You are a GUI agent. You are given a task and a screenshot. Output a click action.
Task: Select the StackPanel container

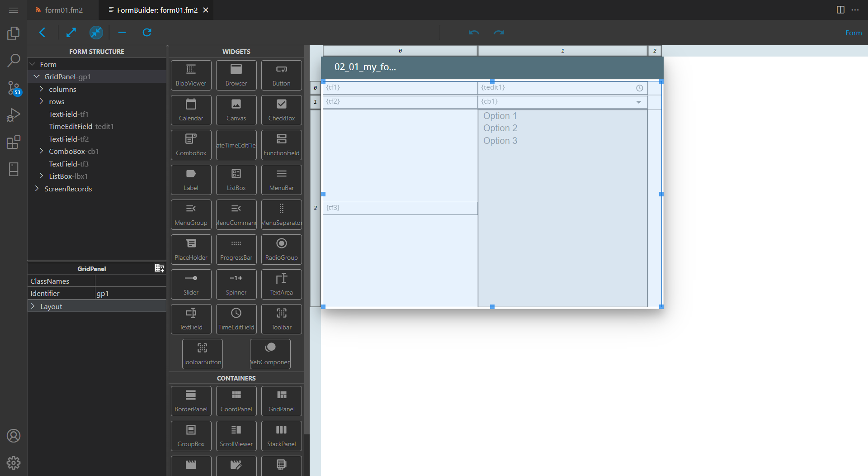(x=281, y=436)
